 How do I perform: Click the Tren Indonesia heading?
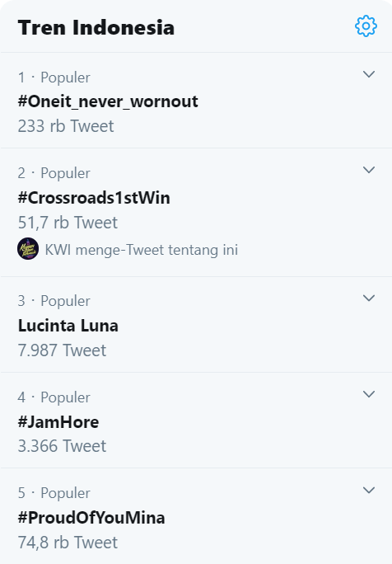coord(96,28)
